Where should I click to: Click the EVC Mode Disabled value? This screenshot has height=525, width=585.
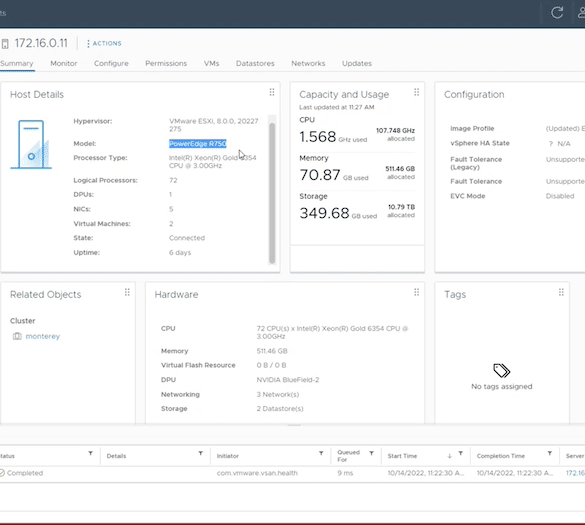point(560,196)
